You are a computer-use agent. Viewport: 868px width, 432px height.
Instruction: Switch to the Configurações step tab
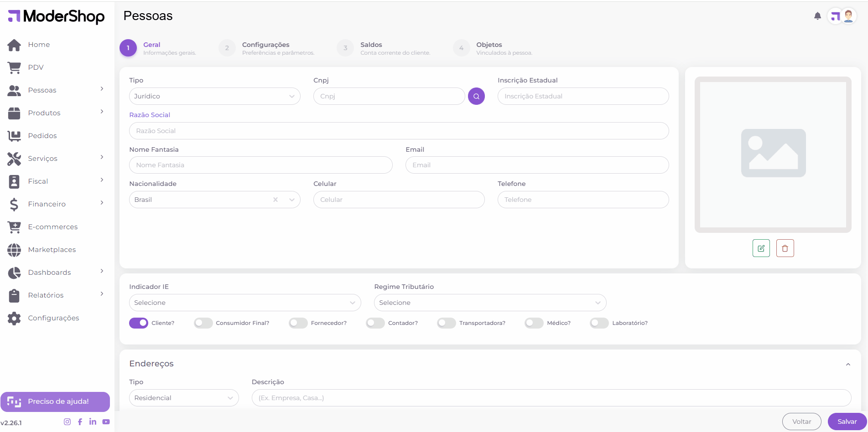tap(266, 48)
